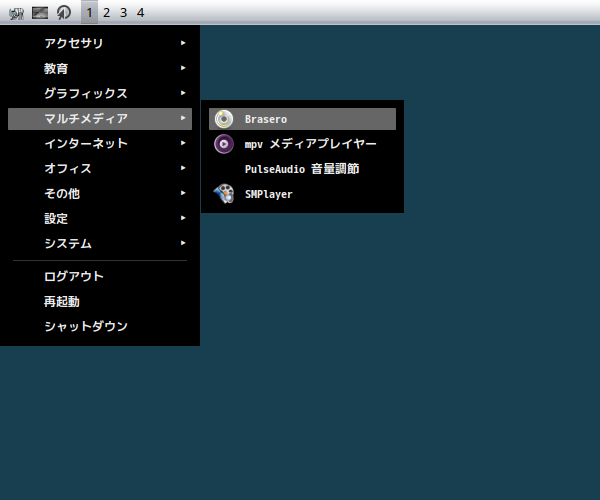Click the dark screen icon in the top panel

coord(40,13)
